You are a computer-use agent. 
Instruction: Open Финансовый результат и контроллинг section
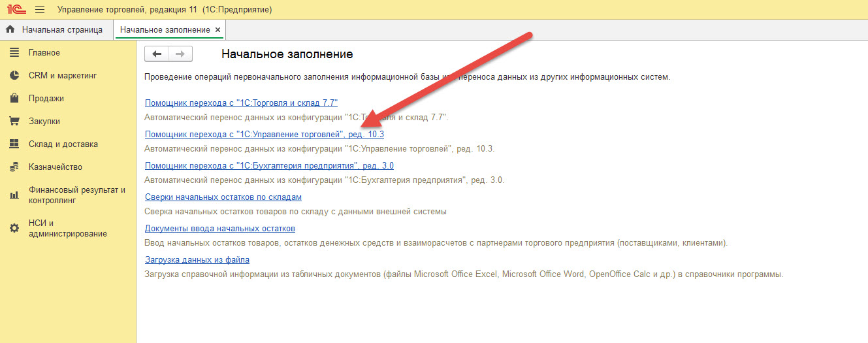(x=76, y=195)
